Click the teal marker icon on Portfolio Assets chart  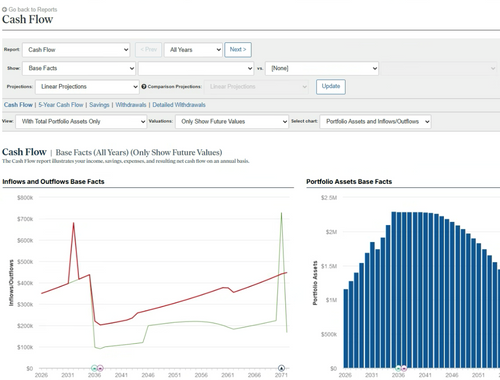(x=398, y=368)
